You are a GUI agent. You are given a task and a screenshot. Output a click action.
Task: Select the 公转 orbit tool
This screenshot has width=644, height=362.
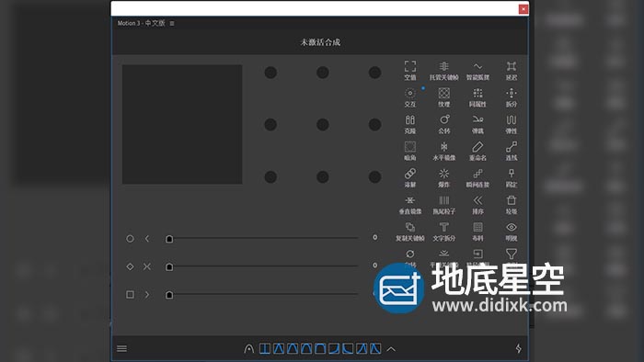443,124
